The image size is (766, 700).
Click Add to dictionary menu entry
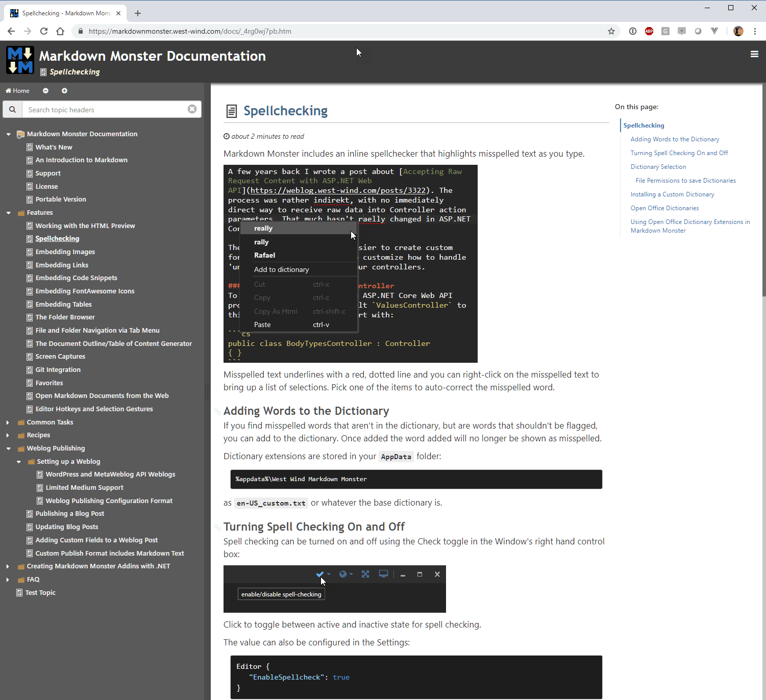(298, 269)
